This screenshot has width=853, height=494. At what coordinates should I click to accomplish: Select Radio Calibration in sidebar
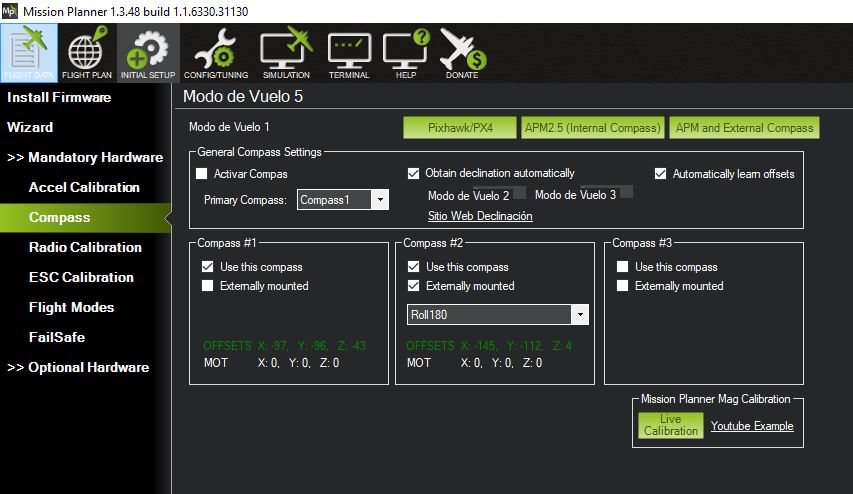point(85,247)
